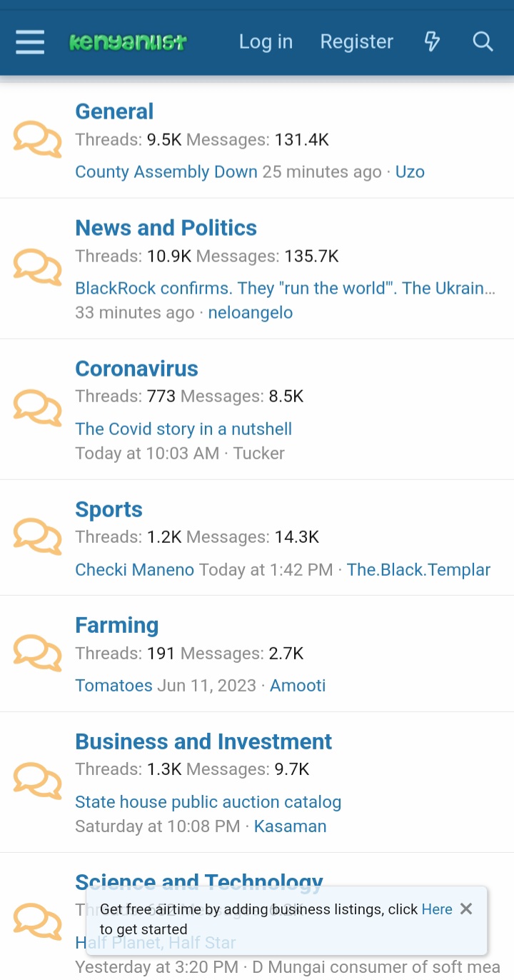Open the News and Politics forum
This screenshot has height=980, width=514.
pos(166,228)
